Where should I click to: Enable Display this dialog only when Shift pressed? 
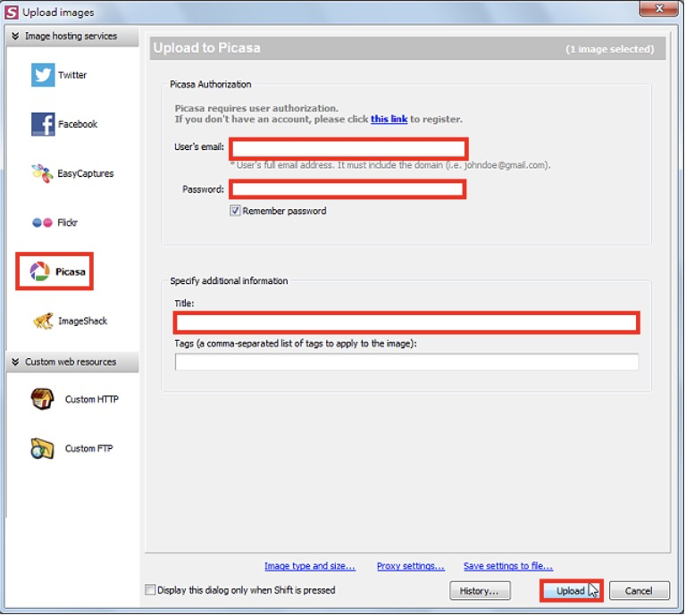(150, 590)
